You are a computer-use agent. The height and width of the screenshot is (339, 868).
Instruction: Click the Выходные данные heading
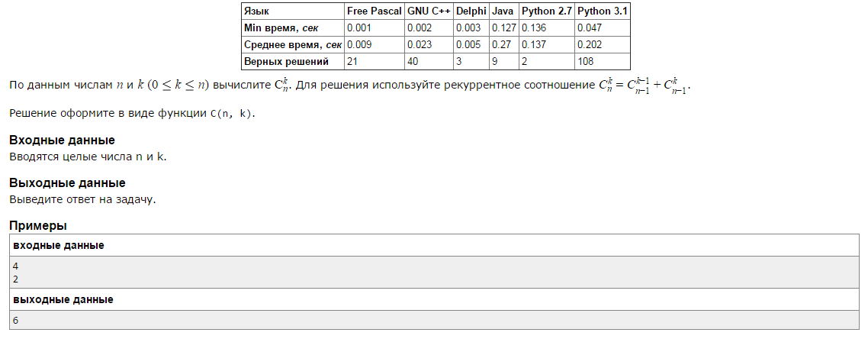point(68,182)
